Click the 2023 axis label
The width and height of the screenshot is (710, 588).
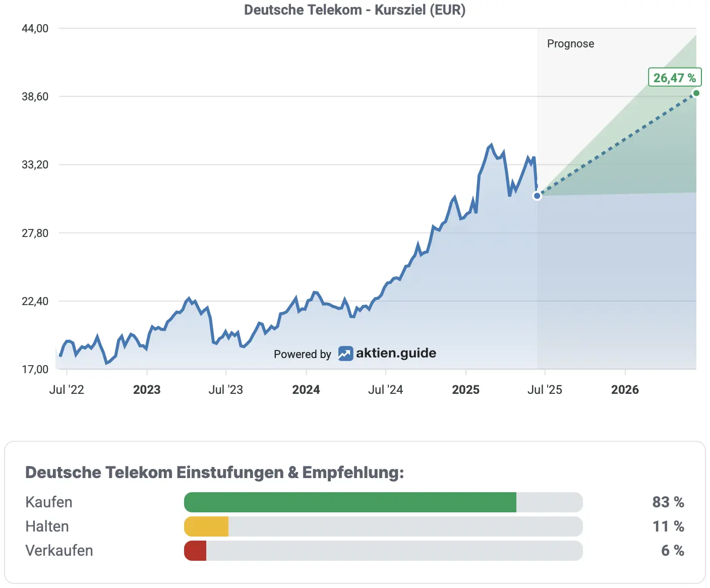point(147,389)
